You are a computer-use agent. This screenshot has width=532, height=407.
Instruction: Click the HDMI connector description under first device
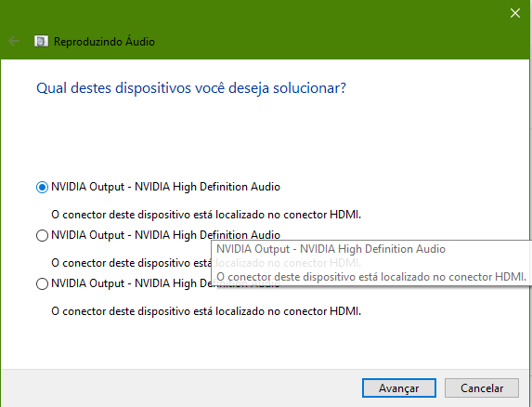pyautogui.click(x=206, y=215)
